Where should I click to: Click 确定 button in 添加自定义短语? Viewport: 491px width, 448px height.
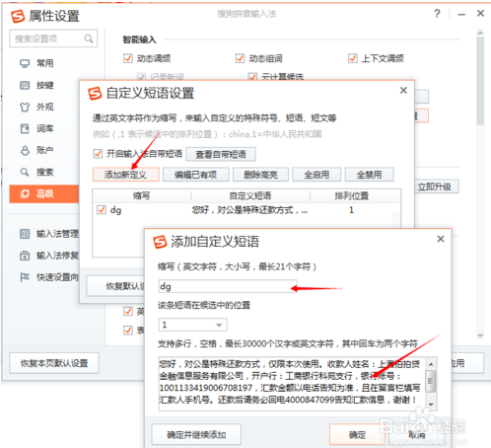tap(357, 435)
